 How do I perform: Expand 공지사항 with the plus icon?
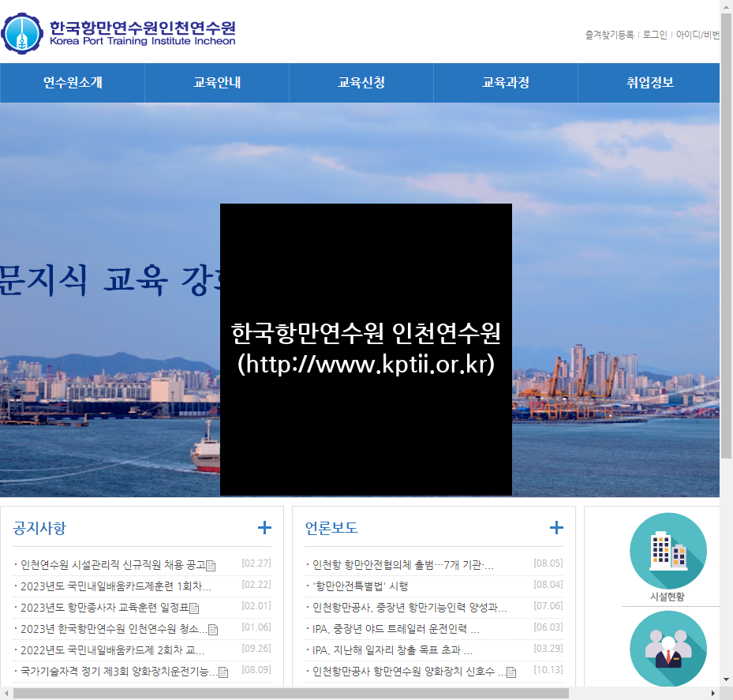pyautogui.click(x=264, y=527)
